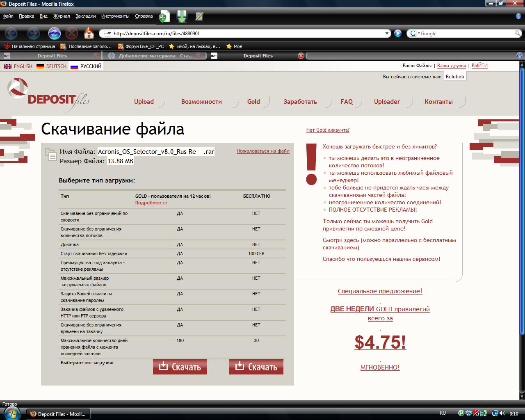Open the Закладки menu
Viewport: 525px width, 420px height.
pyautogui.click(x=85, y=16)
